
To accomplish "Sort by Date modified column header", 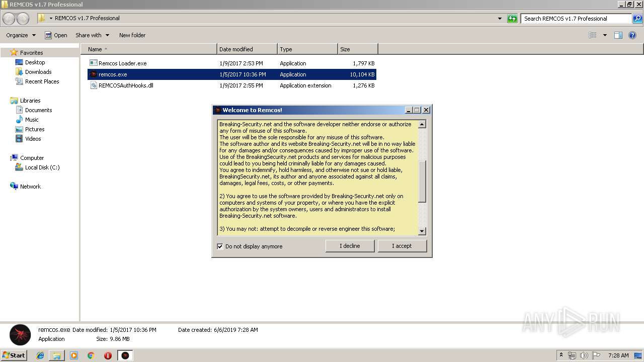I will coord(247,49).
